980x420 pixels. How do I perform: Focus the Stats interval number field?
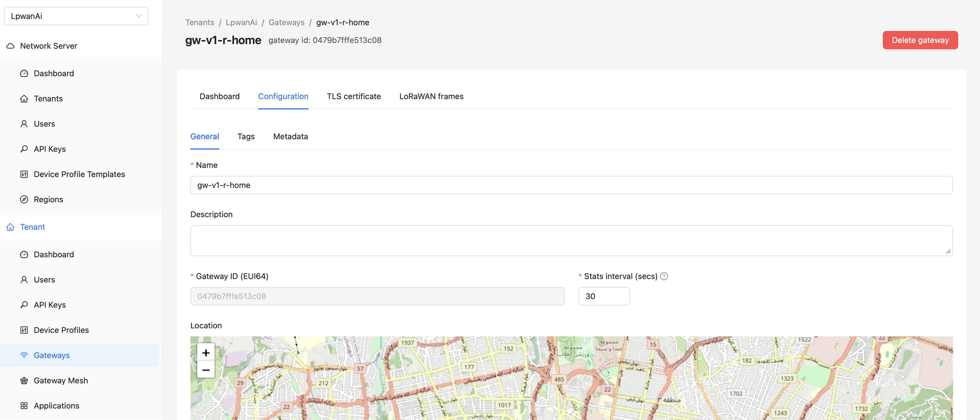coord(604,296)
